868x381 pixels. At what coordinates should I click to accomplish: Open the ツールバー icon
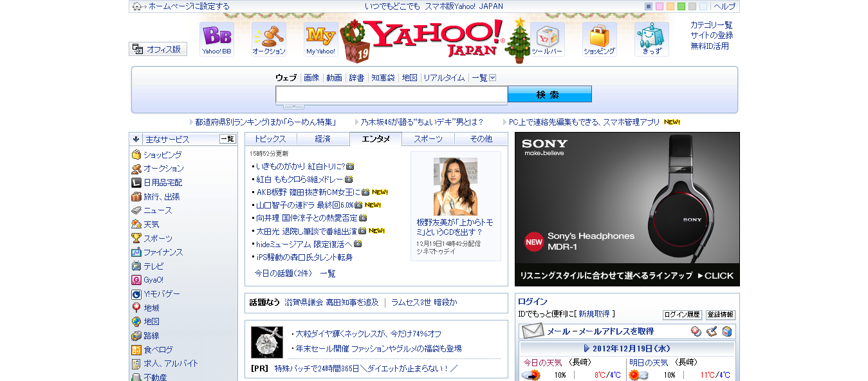click(x=548, y=39)
